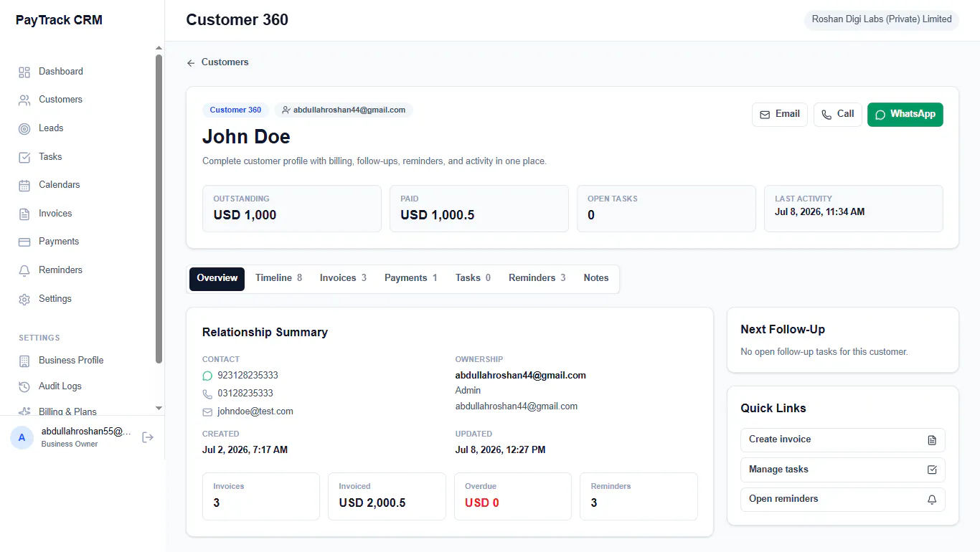980x552 pixels.
Task: Click the PayTrack CRM logo text
Action: [59, 21]
